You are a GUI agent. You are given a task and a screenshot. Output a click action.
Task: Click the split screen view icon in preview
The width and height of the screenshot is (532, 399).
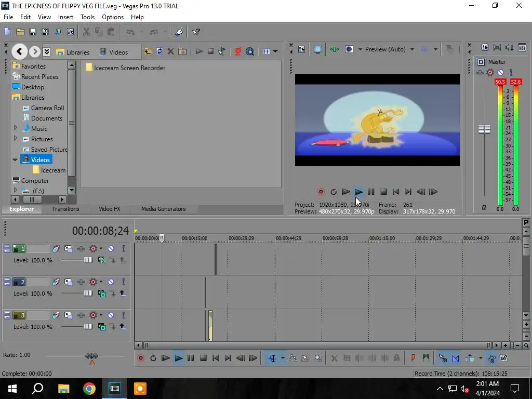[x=349, y=49]
